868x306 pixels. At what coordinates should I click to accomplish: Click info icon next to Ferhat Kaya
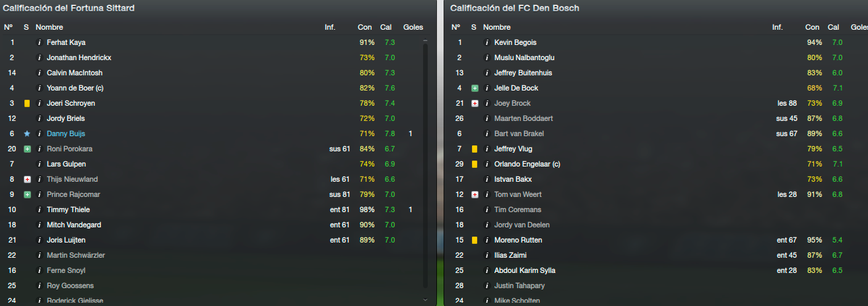click(39, 42)
